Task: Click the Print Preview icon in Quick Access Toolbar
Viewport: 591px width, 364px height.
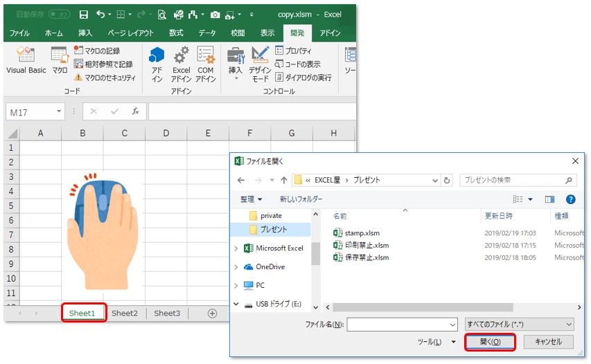Action: click(x=162, y=15)
